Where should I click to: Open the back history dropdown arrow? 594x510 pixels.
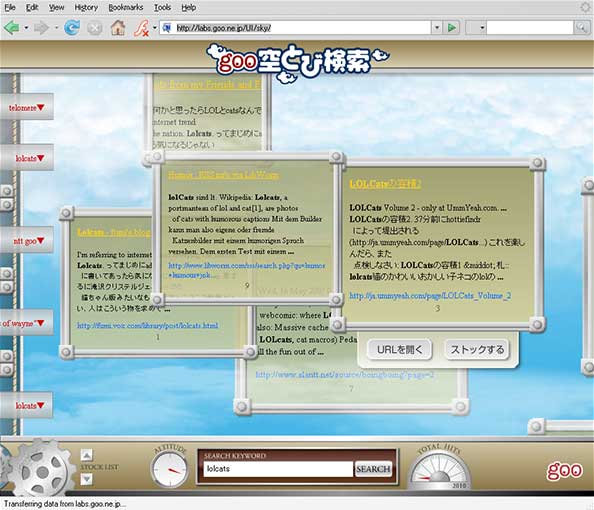tap(26, 28)
